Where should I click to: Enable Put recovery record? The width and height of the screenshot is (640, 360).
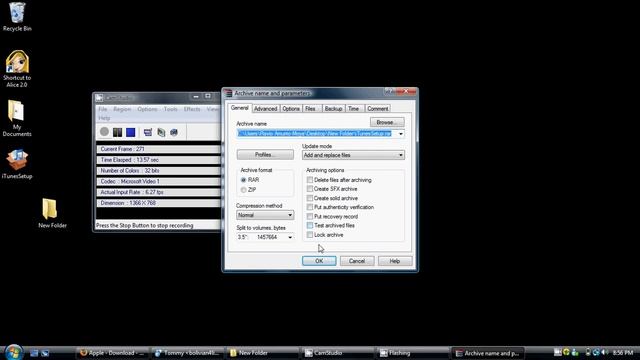310,216
